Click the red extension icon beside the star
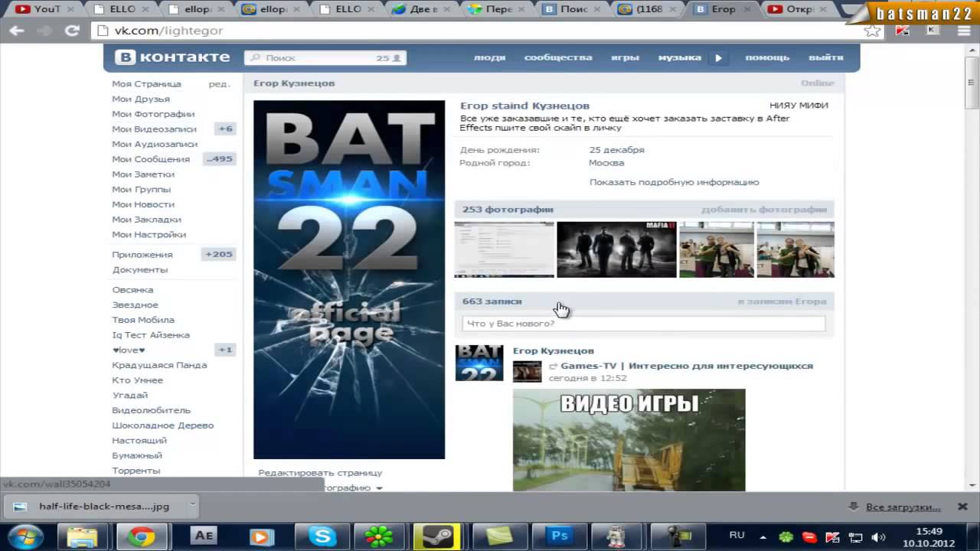The height and width of the screenshot is (551, 980). pyautogui.click(x=903, y=31)
